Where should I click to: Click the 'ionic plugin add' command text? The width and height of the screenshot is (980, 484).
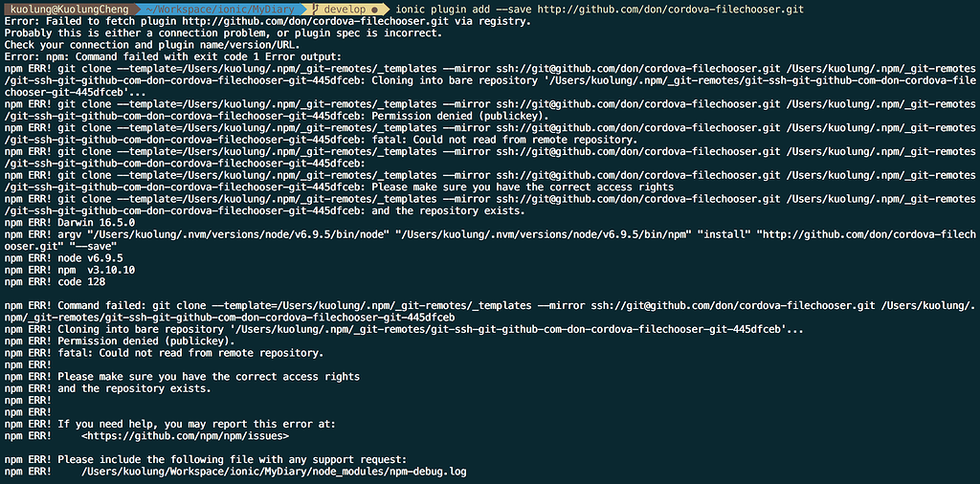(442, 10)
